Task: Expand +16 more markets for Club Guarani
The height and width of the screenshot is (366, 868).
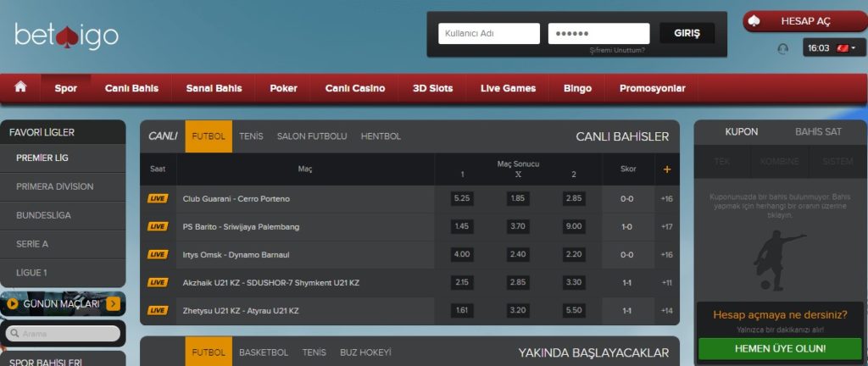Action: point(667,198)
